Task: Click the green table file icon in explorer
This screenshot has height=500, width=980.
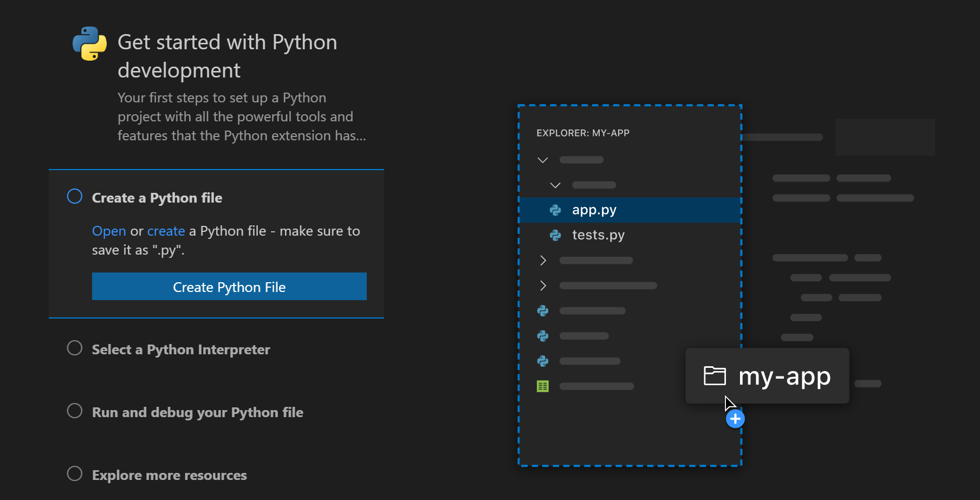Action: [543, 386]
